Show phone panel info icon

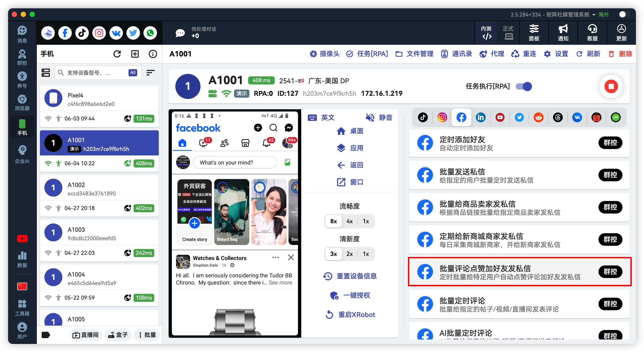click(x=153, y=54)
